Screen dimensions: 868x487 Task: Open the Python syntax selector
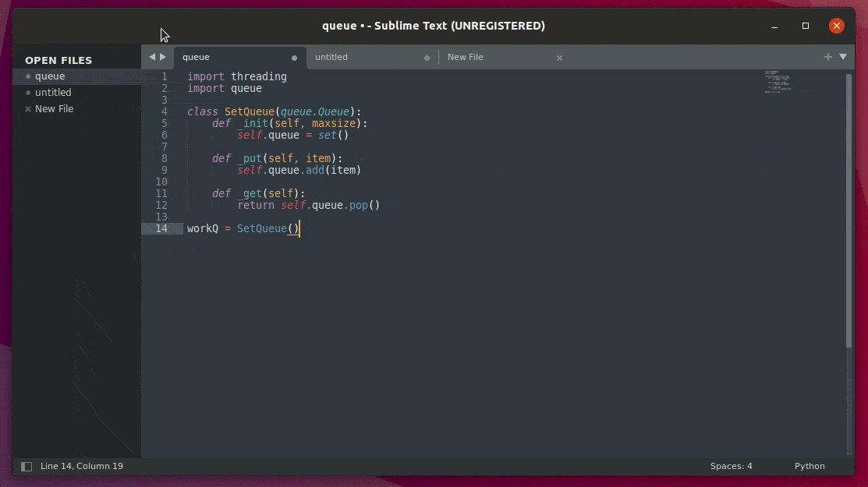(x=810, y=465)
